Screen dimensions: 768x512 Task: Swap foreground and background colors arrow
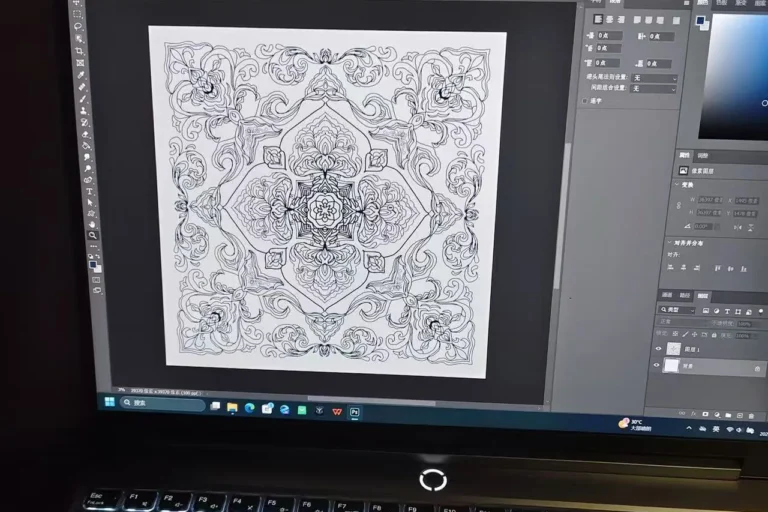click(x=98, y=256)
